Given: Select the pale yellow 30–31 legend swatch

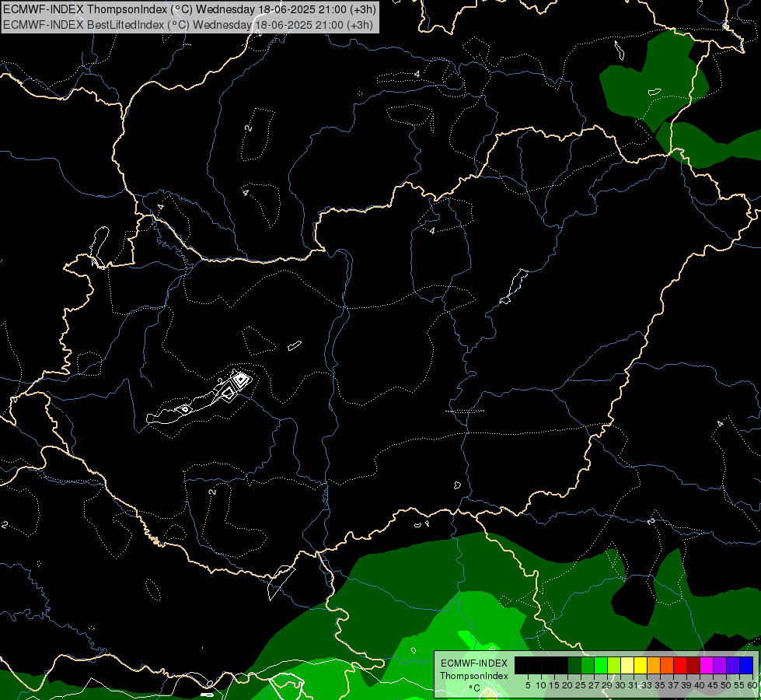Looking at the screenshot, I should pos(627,665).
